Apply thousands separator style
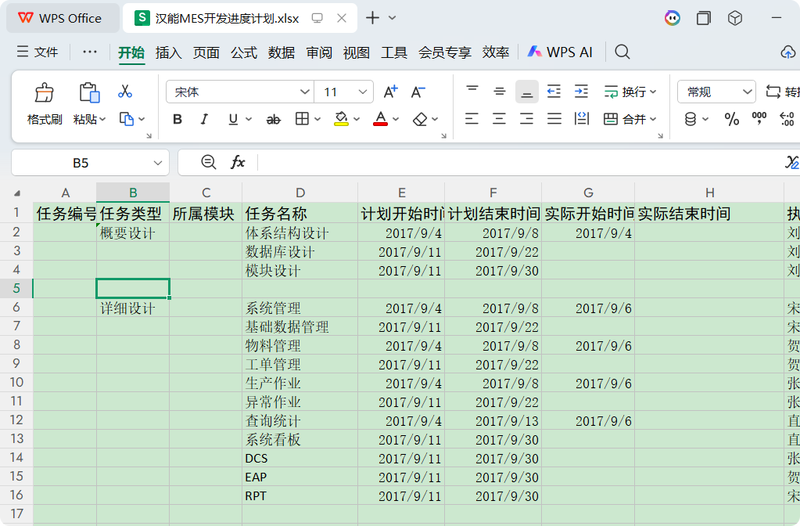 coord(759,118)
